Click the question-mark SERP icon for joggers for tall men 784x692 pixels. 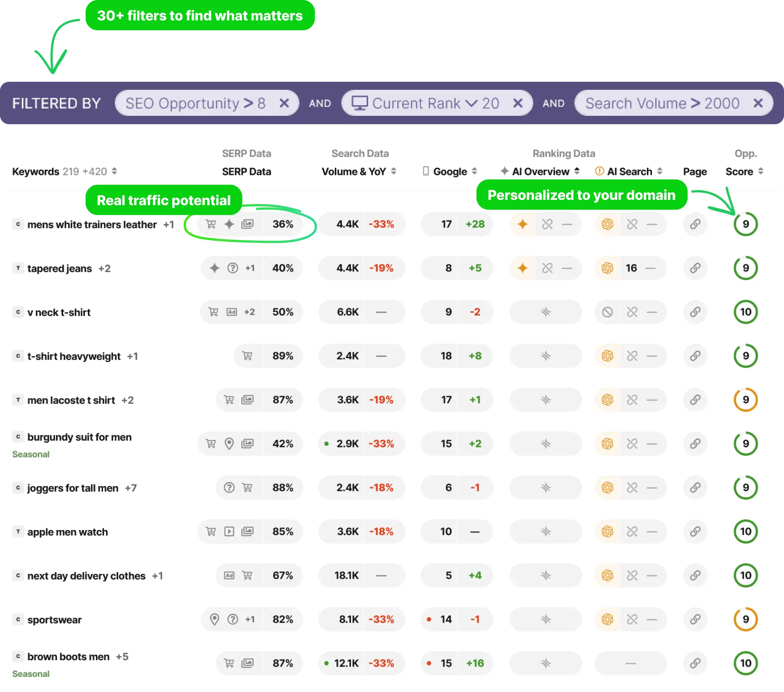[229, 488]
